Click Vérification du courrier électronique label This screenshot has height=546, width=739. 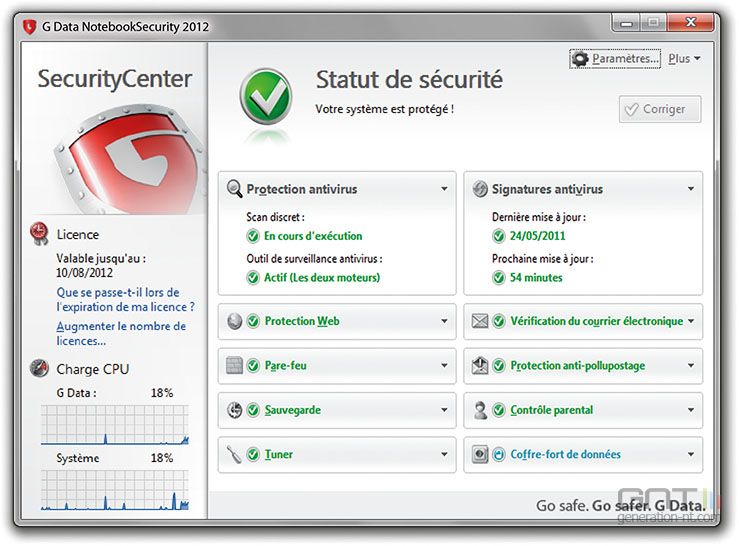click(597, 321)
